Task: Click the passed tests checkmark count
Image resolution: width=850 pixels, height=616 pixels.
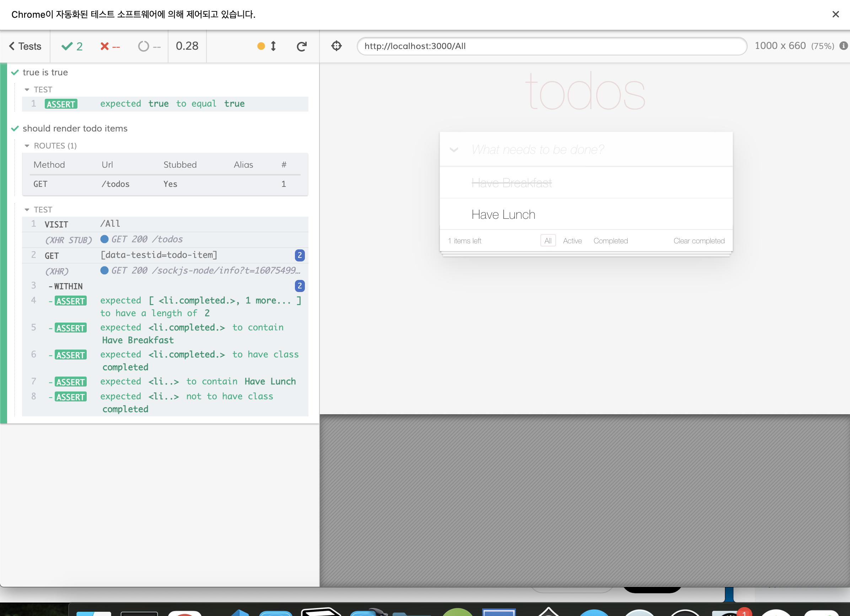Action: (x=72, y=46)
